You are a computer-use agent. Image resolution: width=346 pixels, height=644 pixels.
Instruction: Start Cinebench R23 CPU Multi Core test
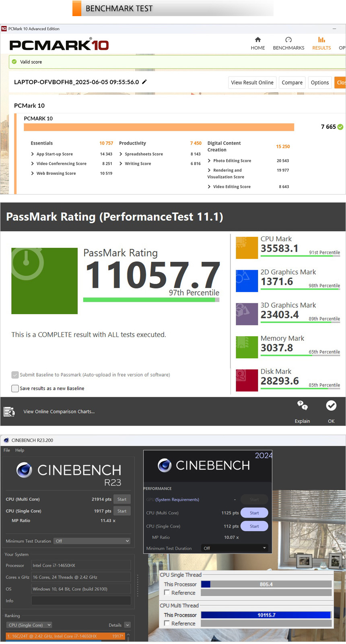point(122,499)
